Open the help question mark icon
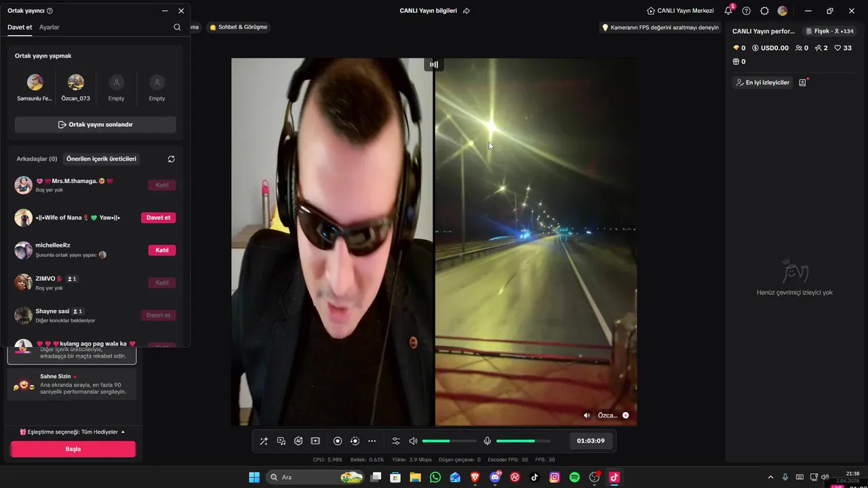 (x=747, y=11)
